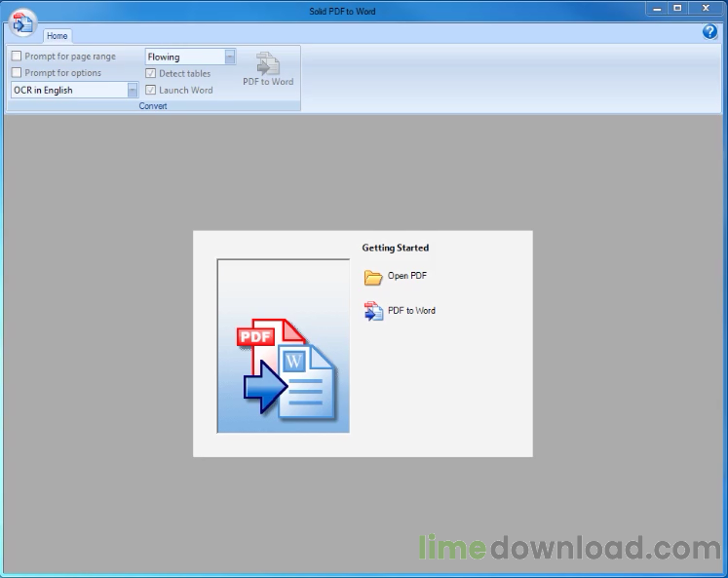Click the blue Help question mark icon

709,31
